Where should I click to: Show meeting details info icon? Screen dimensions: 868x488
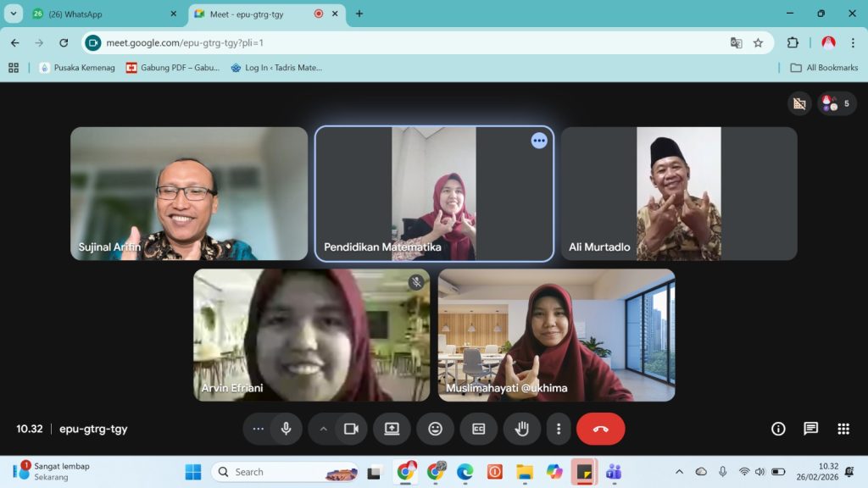coord(778,429)
